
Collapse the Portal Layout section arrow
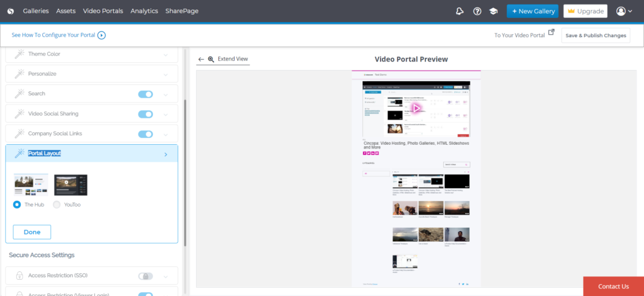165,154
